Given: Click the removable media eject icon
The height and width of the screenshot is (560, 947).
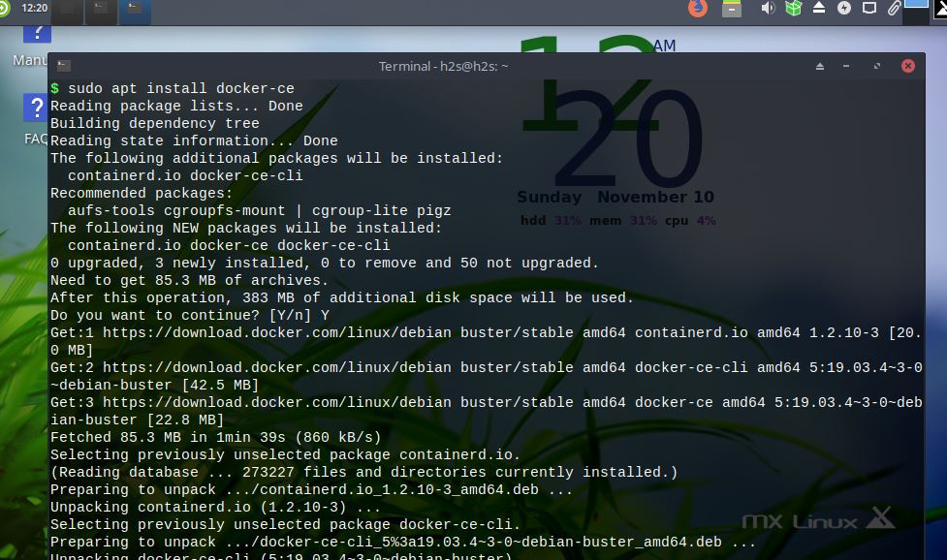Looking at the screenshot, I should tap(818, 10).
